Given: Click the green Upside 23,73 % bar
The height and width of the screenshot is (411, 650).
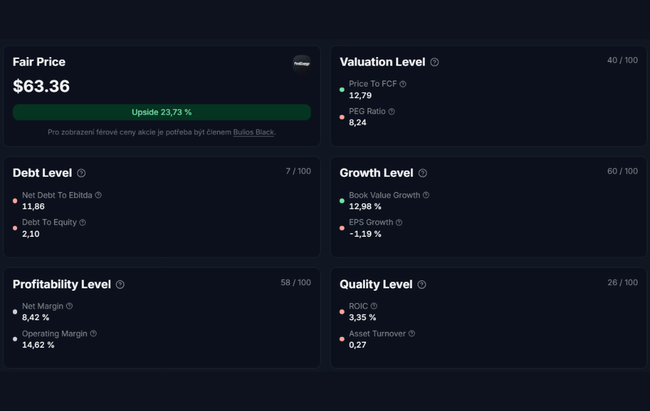Looking at the screenshot, I should pos(162,112).
